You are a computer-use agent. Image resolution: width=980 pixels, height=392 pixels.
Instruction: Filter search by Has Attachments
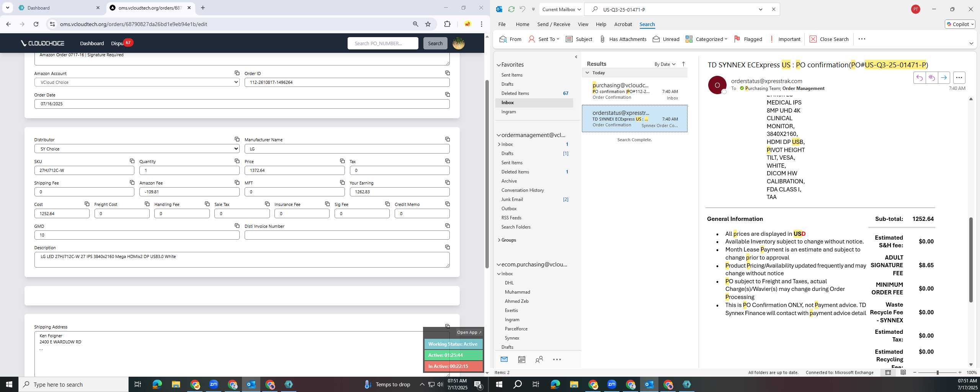pos(623,39)
